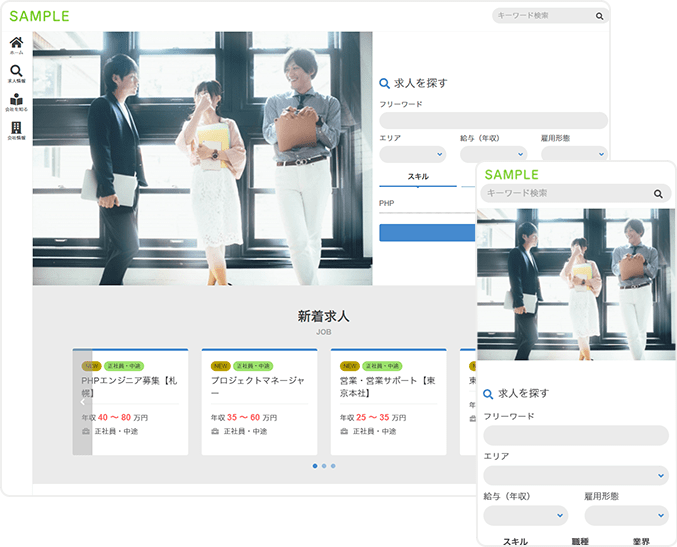
Task: Open the desktop 給与（年収） dropdown
Action: [x=494, y=154]
